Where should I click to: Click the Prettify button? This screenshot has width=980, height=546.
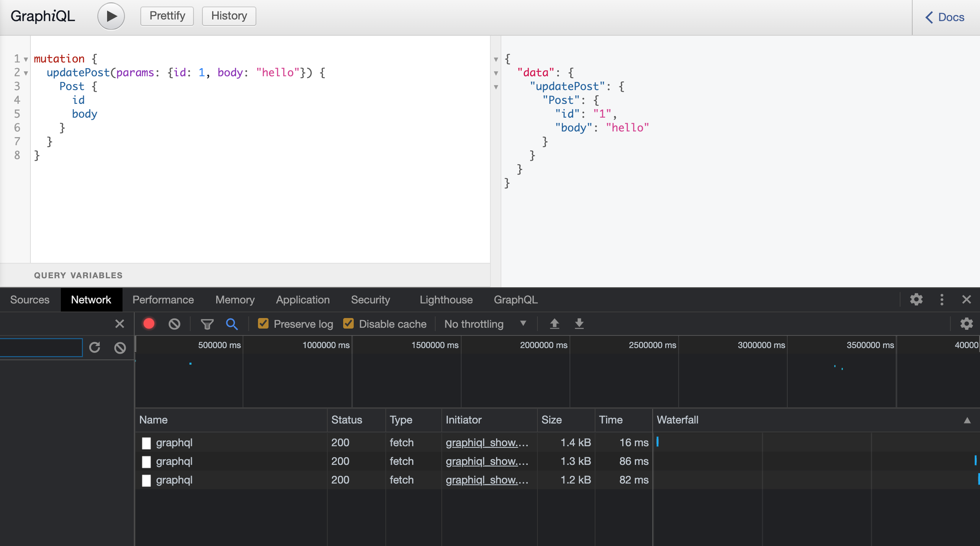(167, 16)
